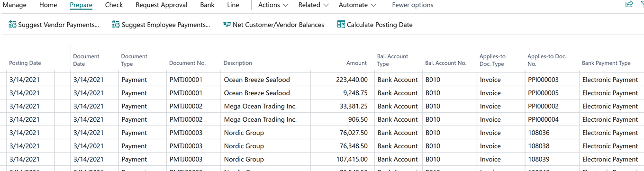Click the Document Type column header

pyautogui.click(x=134, y=60)
